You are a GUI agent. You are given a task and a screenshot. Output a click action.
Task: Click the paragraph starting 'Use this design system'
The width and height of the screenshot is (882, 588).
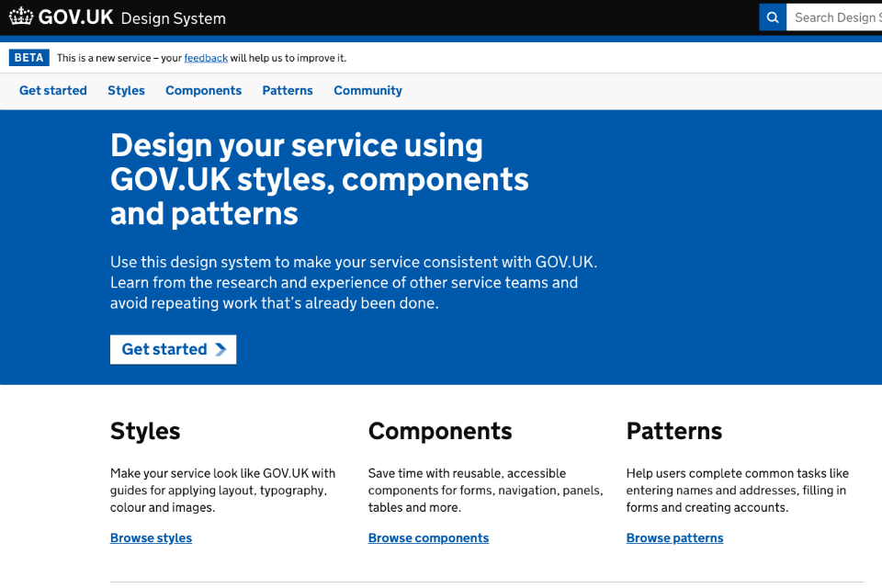pyautogui.click(x=354, y=282)
